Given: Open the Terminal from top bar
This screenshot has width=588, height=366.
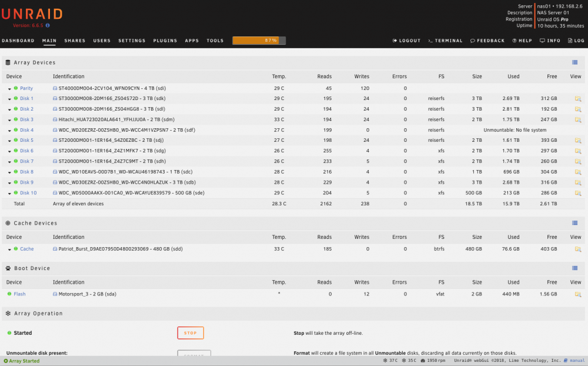Looking at the screenshot, I should pos(446,41).
